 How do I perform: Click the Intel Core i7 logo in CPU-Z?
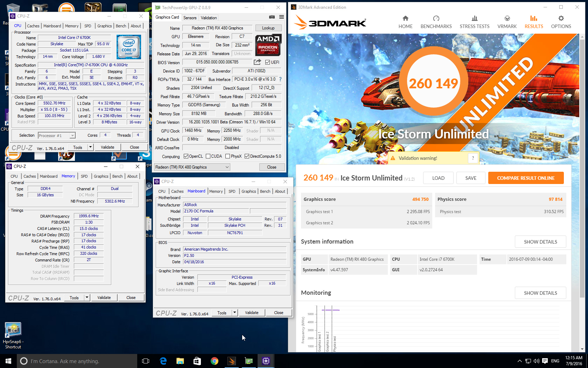[x=128, y=47]
